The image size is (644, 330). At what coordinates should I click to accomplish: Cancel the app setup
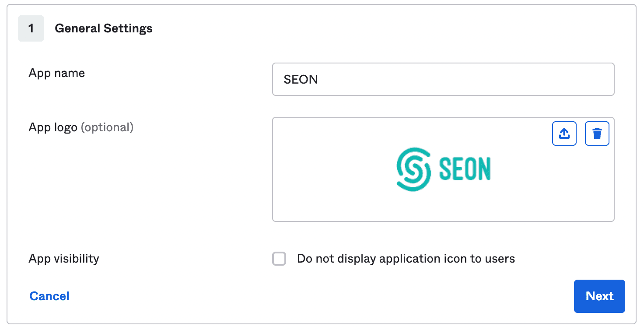49,296
